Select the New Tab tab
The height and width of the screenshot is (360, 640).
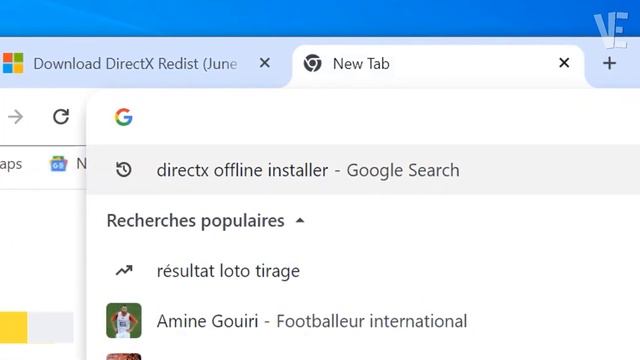point(439,64)
